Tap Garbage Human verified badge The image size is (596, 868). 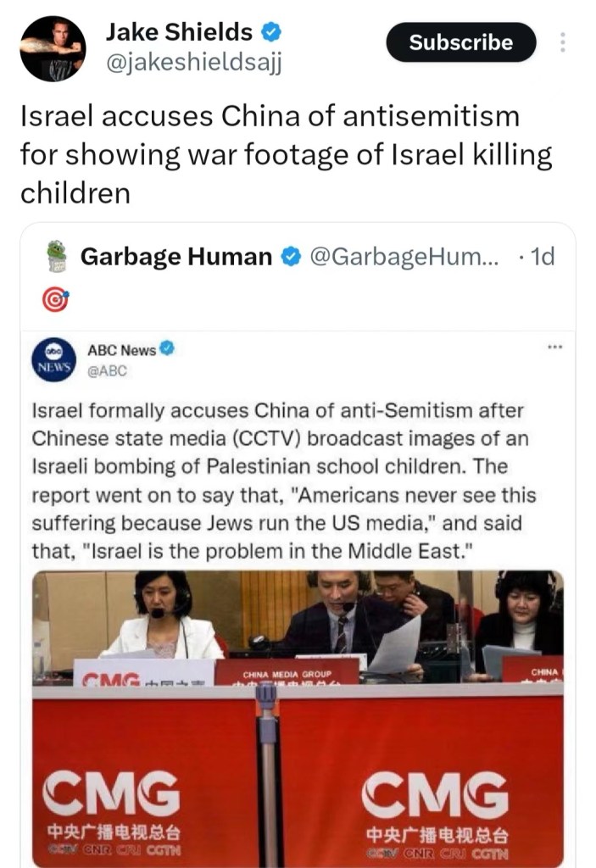tap(291, 256)
